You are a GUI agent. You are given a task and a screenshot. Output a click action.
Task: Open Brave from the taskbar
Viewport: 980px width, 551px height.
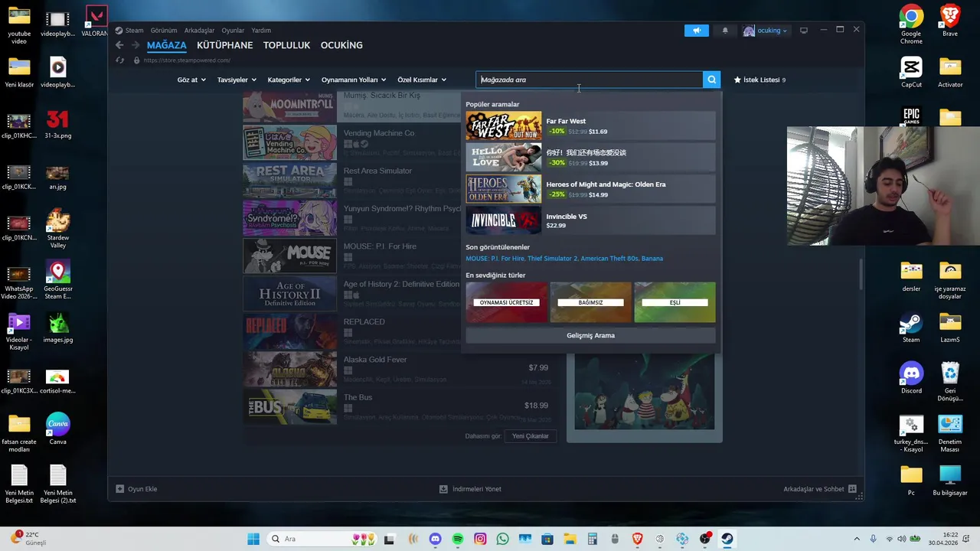coord(637,539)
